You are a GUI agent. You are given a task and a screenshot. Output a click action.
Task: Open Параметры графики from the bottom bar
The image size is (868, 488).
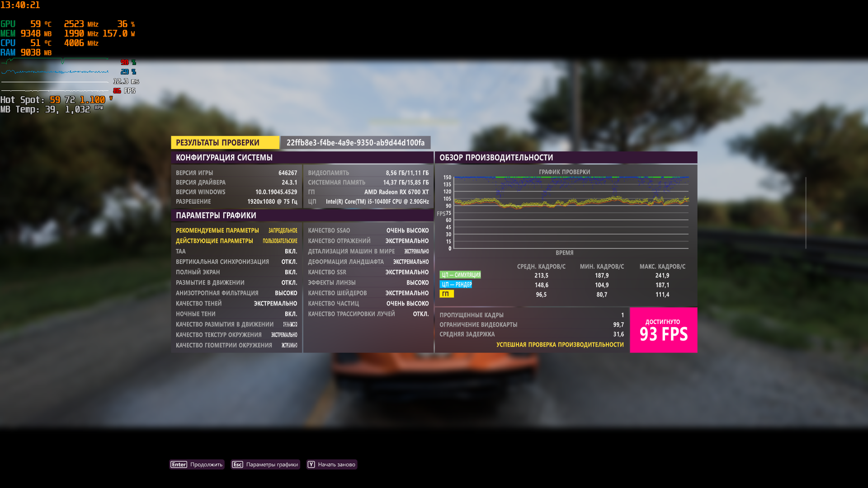(272, 465)
